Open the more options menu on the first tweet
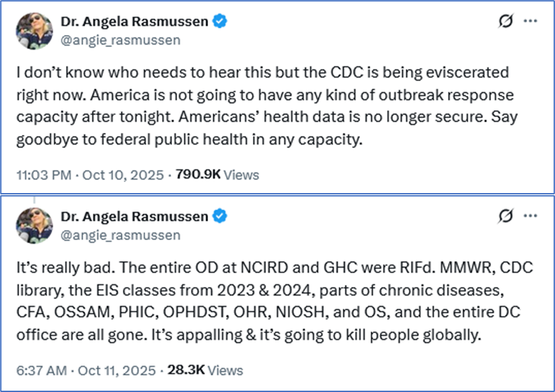Image resolution: width=555 pixels, height=392 pixels. (x=530, y=21)
